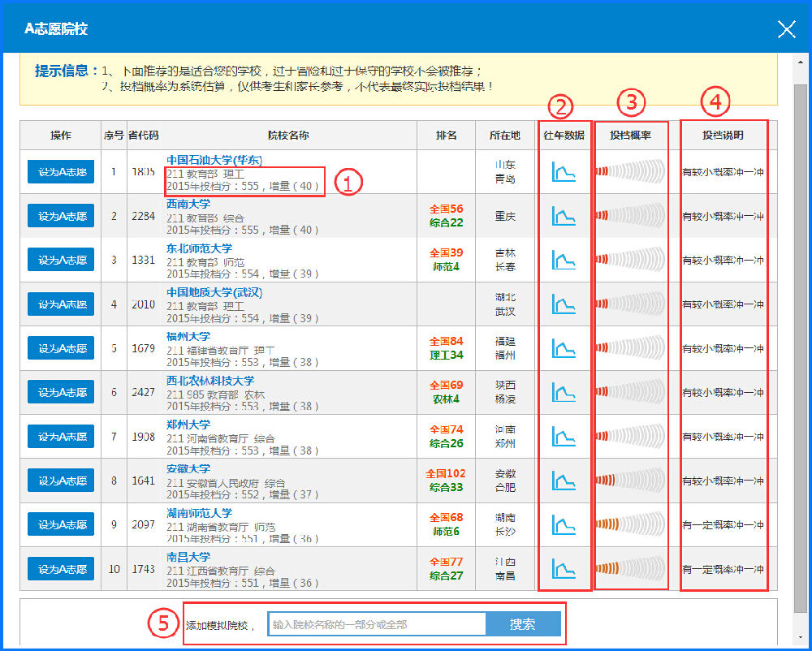Click admission probability gauge for 安徽大学

(x=630, y=480)
